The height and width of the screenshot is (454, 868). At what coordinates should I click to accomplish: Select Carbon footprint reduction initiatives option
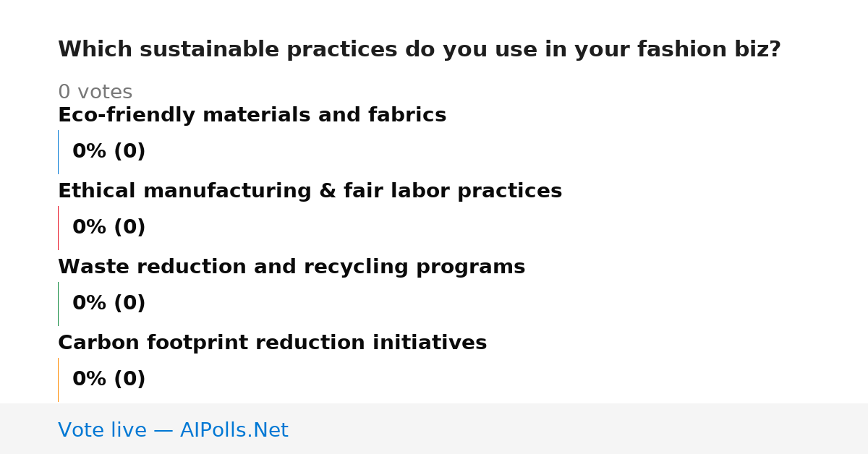pyautogui.click(x=273, y=343)
